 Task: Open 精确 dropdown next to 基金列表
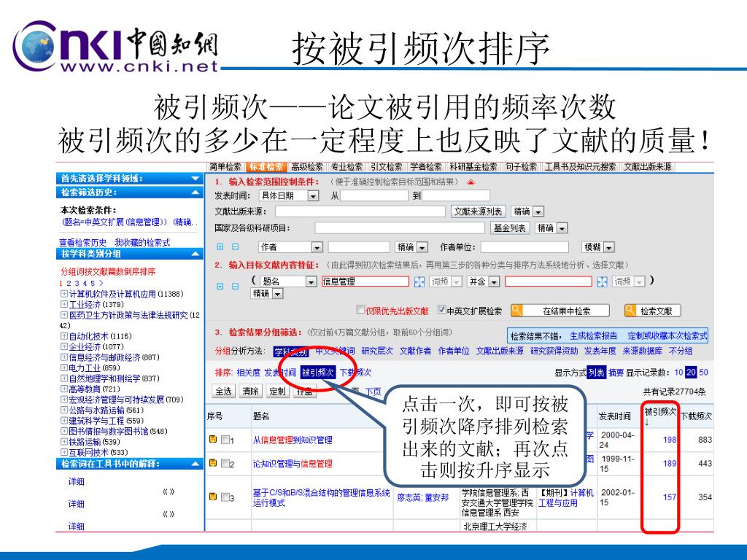point(562,228)
